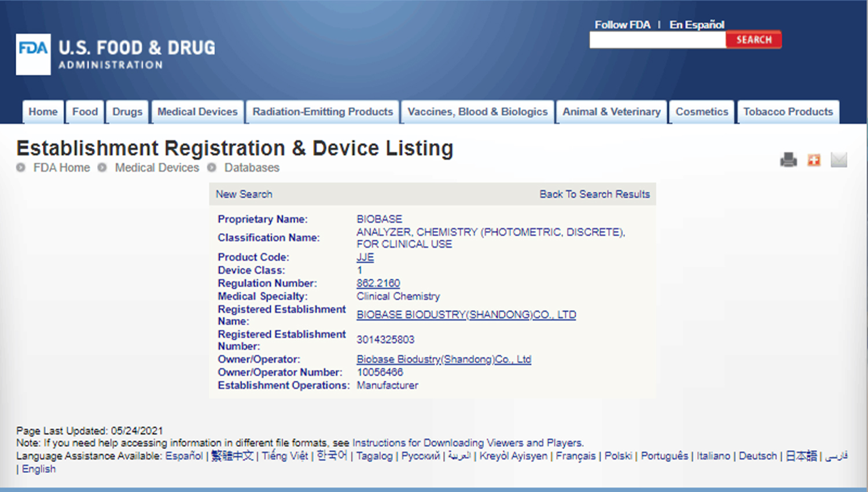Open Instructions for Downloading Viewers and Players
The height and width of the screenshot is (492, 868).
pos(468,443)
